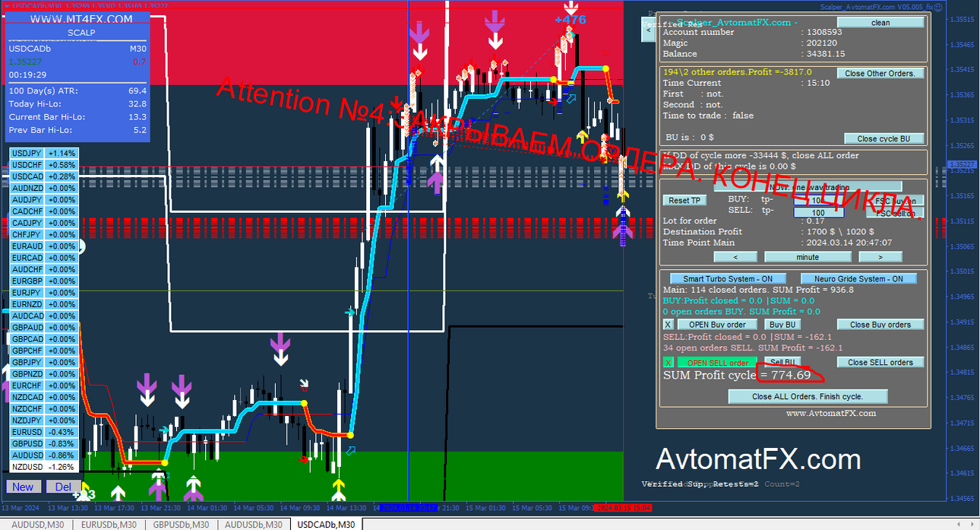The image size is (980, 530).
Task: Click the SUM Profit cycle value 774.69
Action: 791,375
